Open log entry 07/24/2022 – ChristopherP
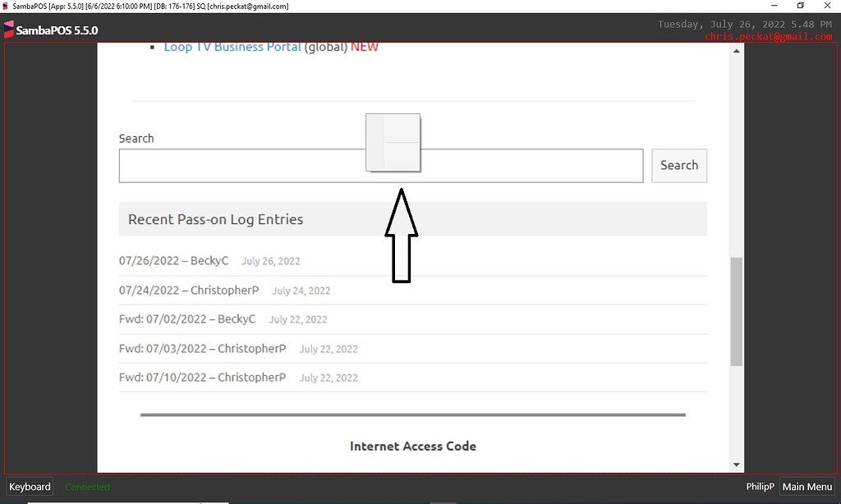841x504 pixels. [188, 290]
